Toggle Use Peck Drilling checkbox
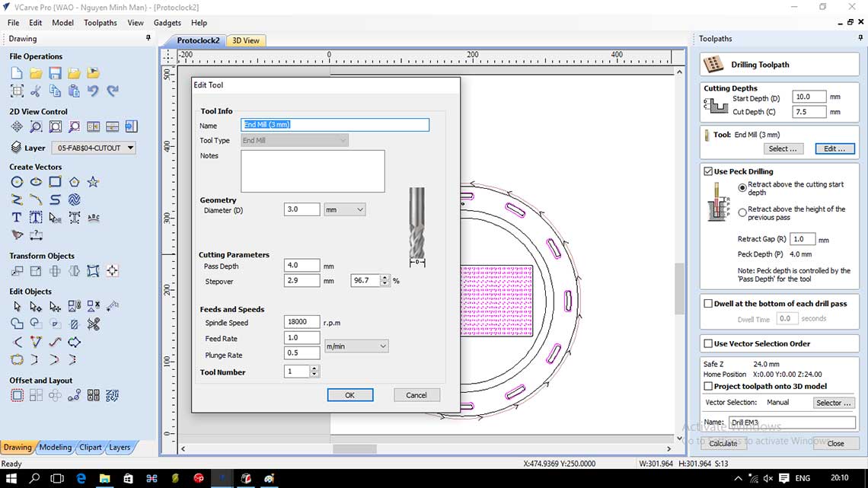868x488 pixels. 708,171
